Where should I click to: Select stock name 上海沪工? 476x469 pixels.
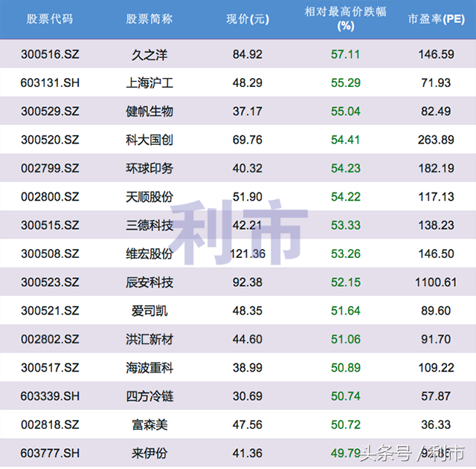coord(149,83)
